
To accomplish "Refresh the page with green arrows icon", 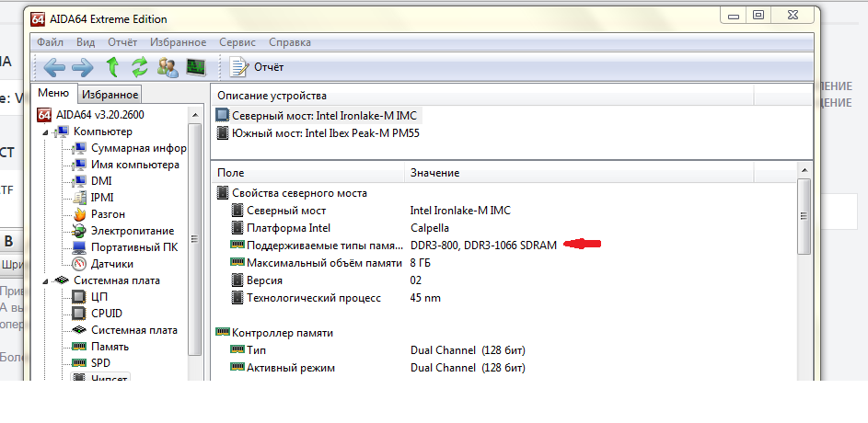I will point(139,67).
